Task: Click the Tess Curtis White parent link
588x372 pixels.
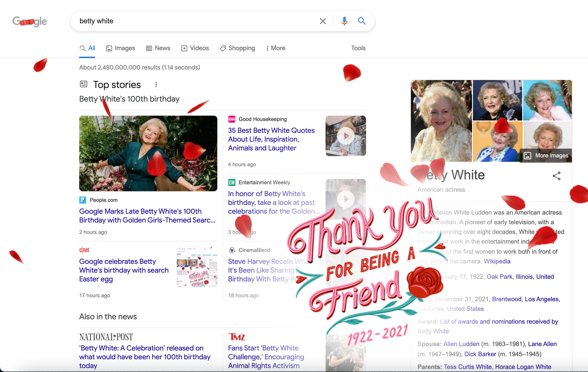Action: click(467, 367)
